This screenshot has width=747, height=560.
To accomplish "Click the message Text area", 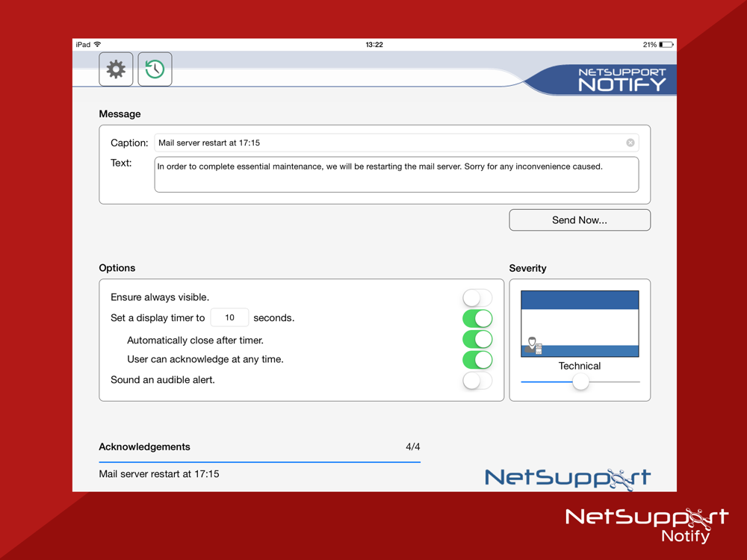I will pos(397,175).
